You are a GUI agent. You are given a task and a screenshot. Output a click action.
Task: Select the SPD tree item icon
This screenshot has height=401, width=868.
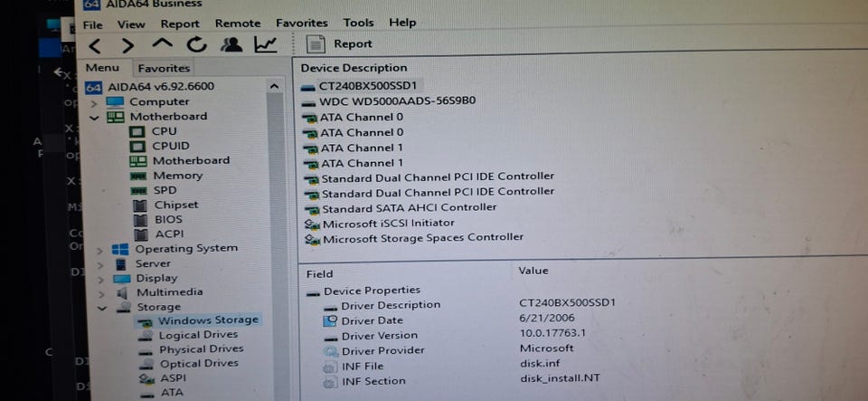click(x=137, y=190)
